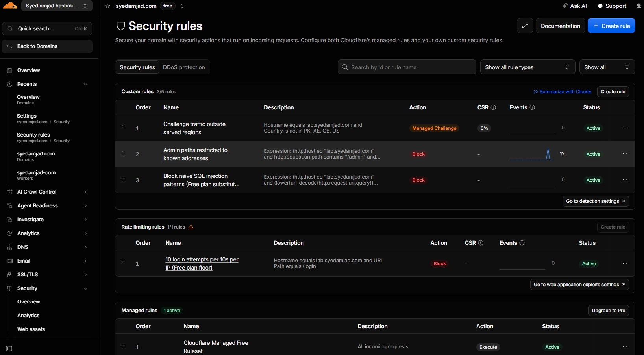The width and height of the screenshot is (644, 355).
Task: Expand the Analytics sidebar menu
Action: pos(85,233)
